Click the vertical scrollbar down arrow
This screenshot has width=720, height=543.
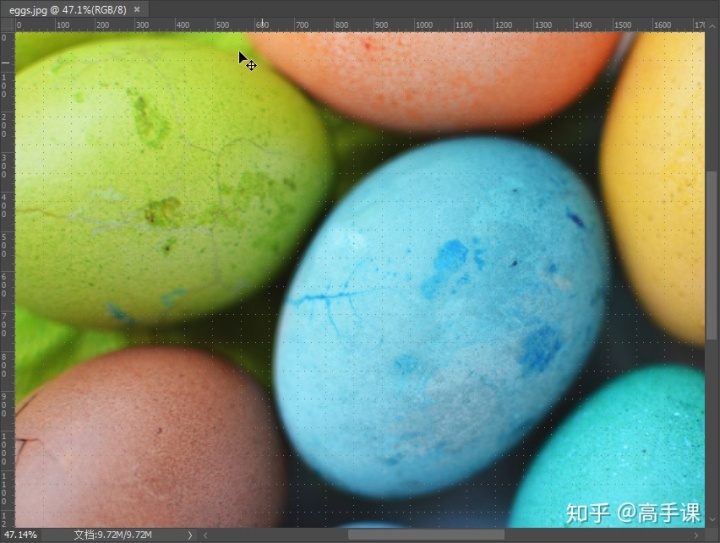712,520
